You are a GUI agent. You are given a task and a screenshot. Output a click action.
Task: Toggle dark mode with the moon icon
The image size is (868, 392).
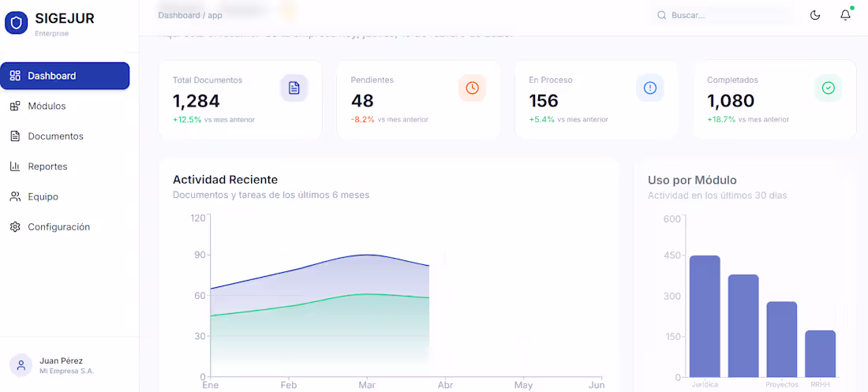pos(815,16)
